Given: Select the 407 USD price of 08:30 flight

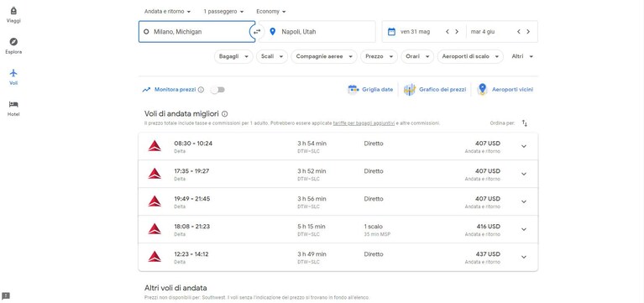Looking at the screenshot, I should [x=488, y=144].
